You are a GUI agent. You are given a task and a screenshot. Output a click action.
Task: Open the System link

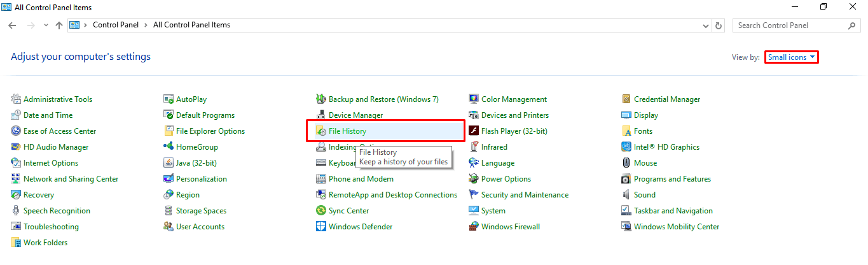point(493,211)
